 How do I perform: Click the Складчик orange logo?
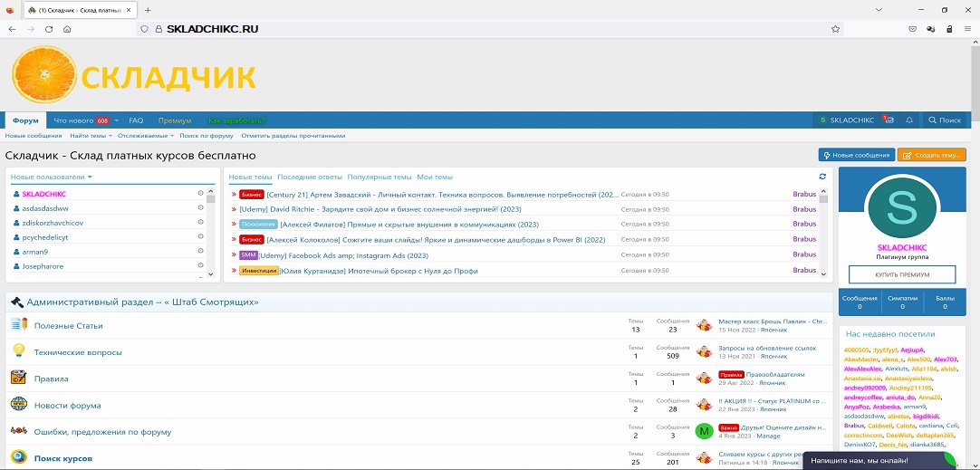click(134, 76)
